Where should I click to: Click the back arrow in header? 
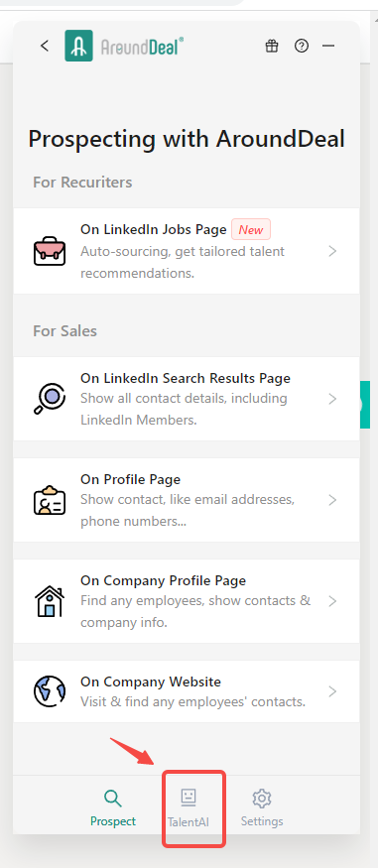tap(45, 46)
